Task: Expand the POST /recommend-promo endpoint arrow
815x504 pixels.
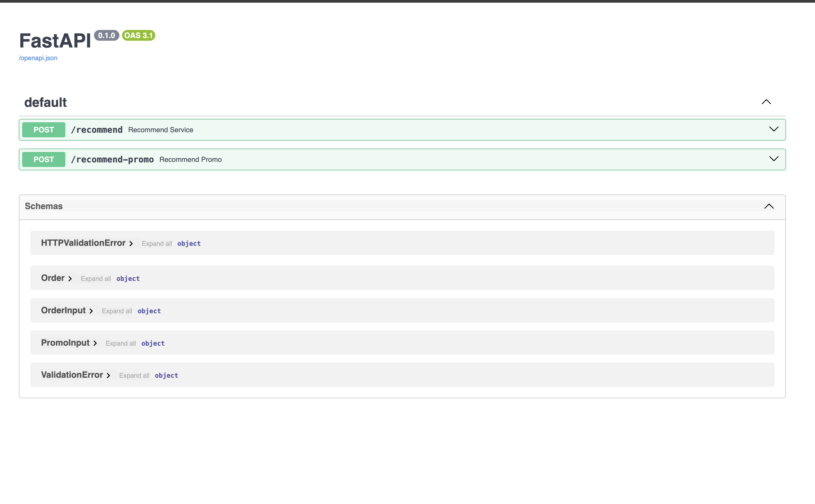Action: tap(774, 159)
